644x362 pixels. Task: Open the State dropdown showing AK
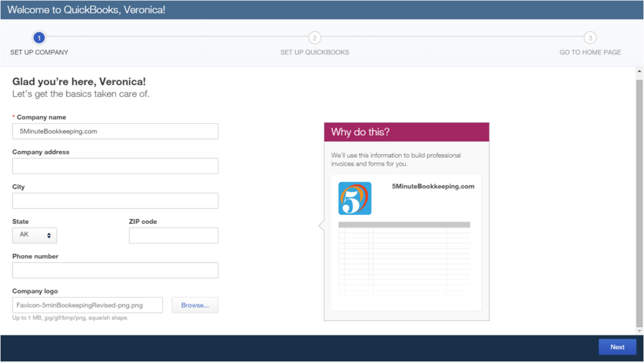click(35, 235)
